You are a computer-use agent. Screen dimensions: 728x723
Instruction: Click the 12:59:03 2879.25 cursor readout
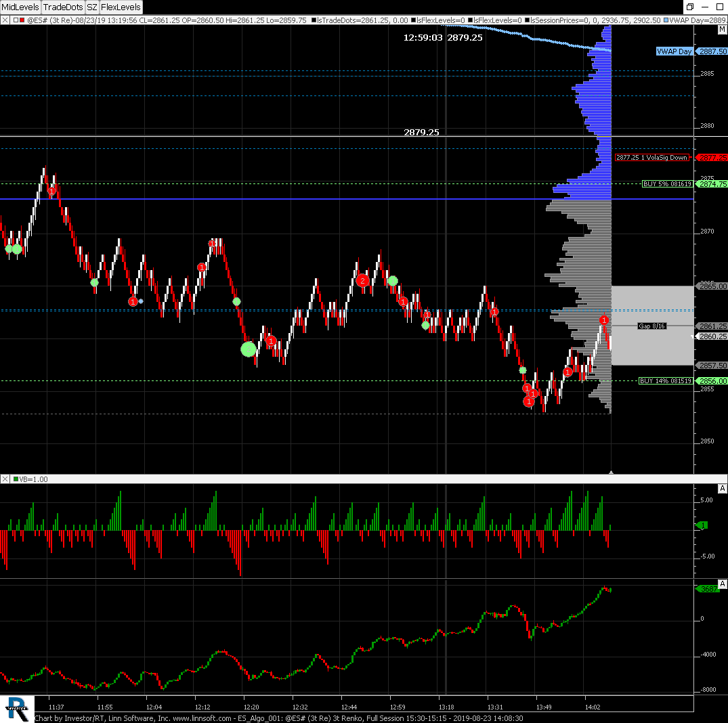[442, 38]
